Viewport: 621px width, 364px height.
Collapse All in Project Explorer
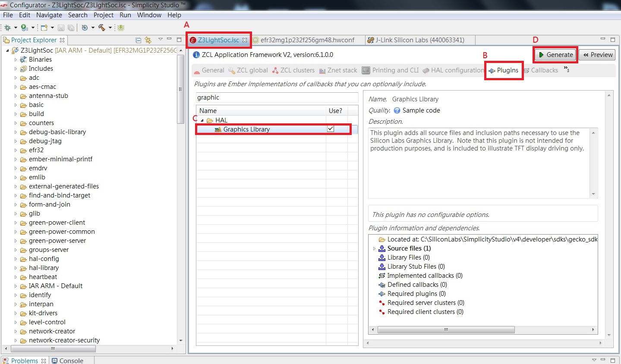[x=139, y=40]
